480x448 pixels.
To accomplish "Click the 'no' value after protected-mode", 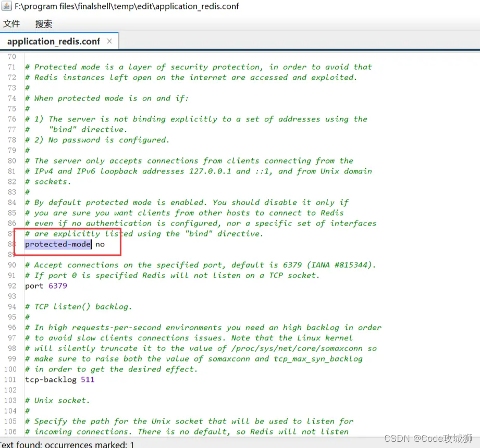I will [100, 244].
